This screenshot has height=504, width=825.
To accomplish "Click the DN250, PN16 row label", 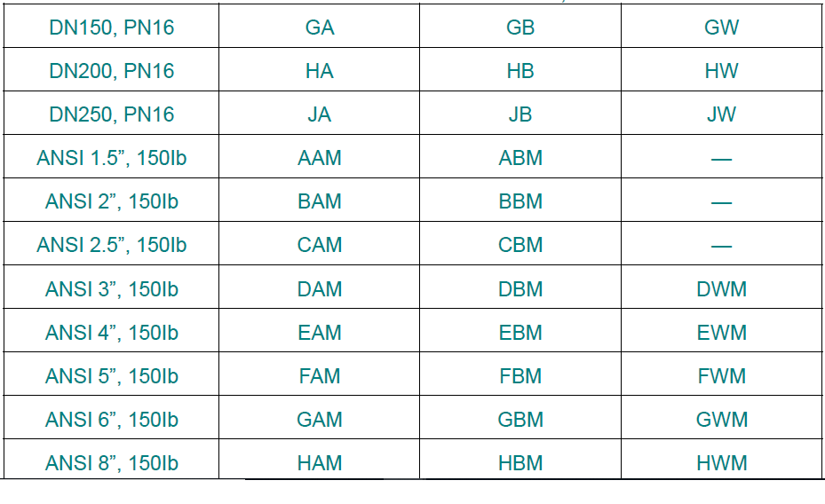I will 112,114.
